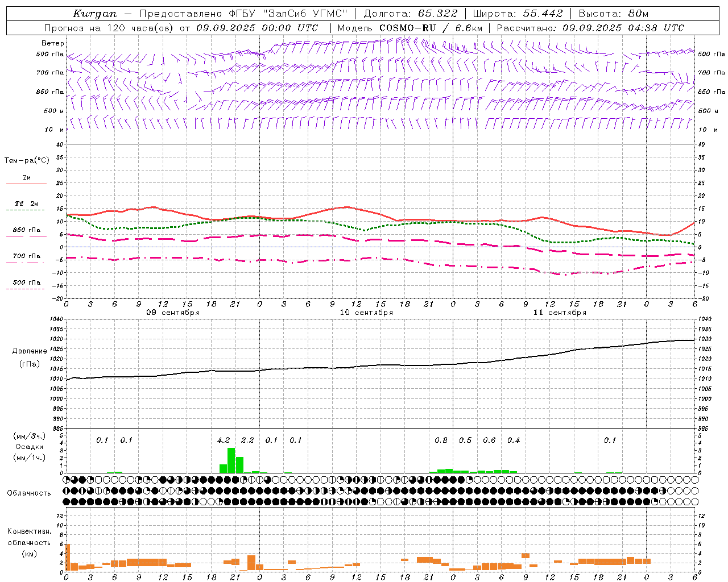The height and width of the screenshot is (582, 728).
Task: Click the "0.6" precipitation total value
Action: click(489, 440)
